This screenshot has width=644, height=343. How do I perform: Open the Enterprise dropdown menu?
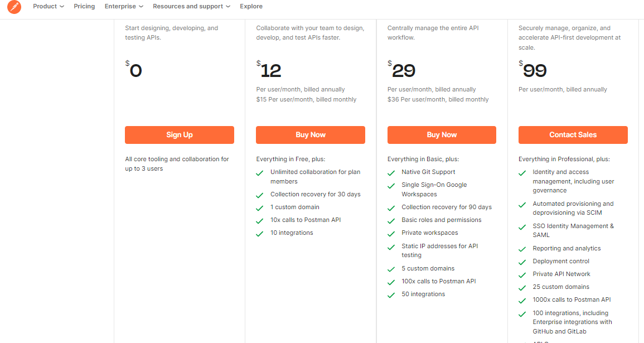tap(124, 6)
